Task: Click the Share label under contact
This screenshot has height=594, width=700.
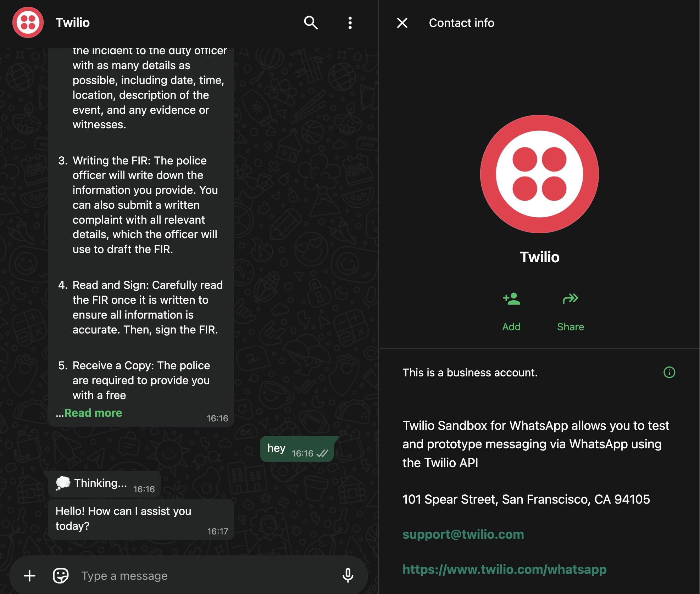Action: (x=570, y=326)
